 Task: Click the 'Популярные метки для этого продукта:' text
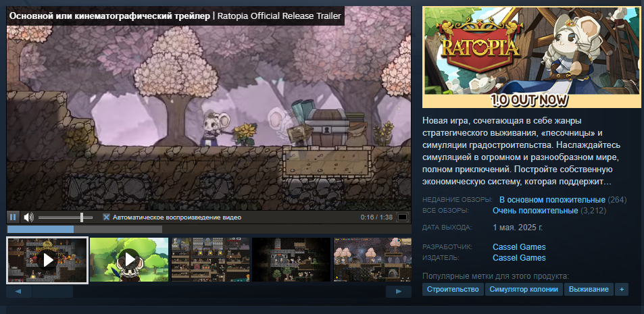pos(495,276)
